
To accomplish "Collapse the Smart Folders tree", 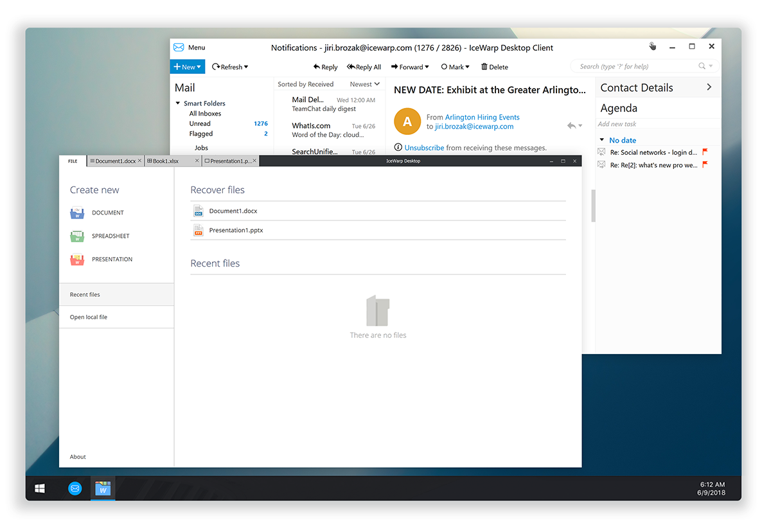I will (x=178, y=103).
